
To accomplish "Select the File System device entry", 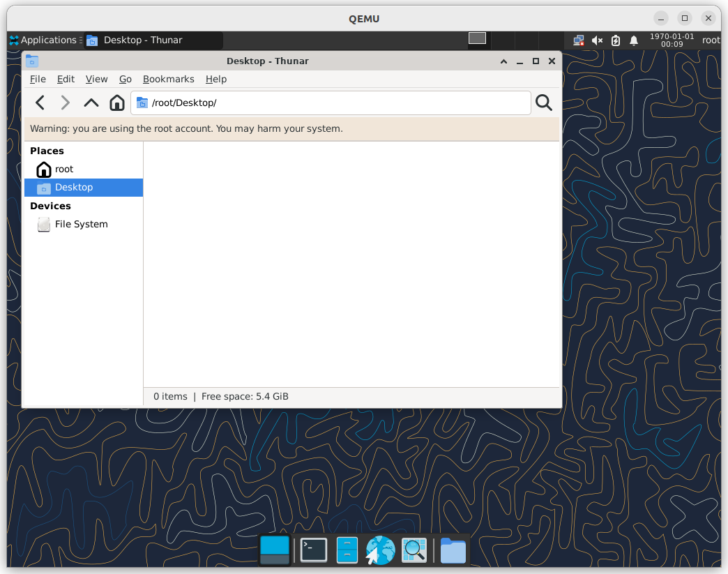I will click(82, 224).
